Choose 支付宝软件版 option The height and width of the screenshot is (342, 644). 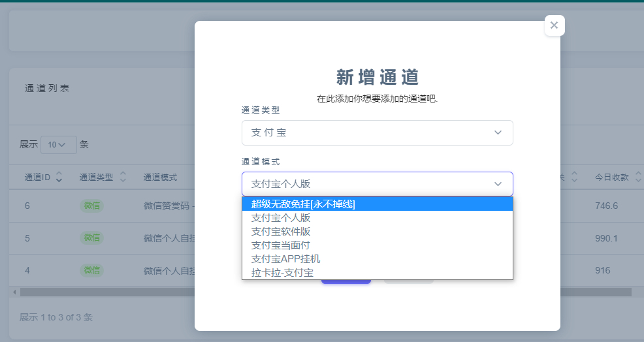tap(377, 232)
